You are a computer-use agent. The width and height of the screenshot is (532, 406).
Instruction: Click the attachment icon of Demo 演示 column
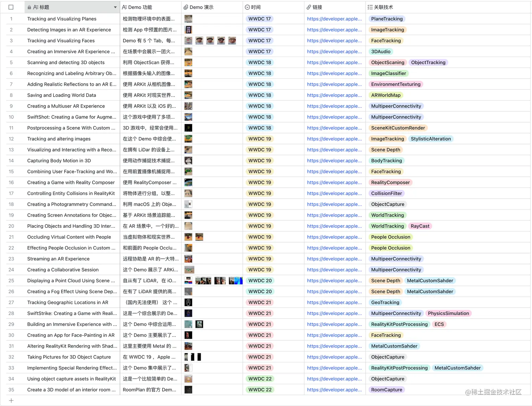coord(185,7)
